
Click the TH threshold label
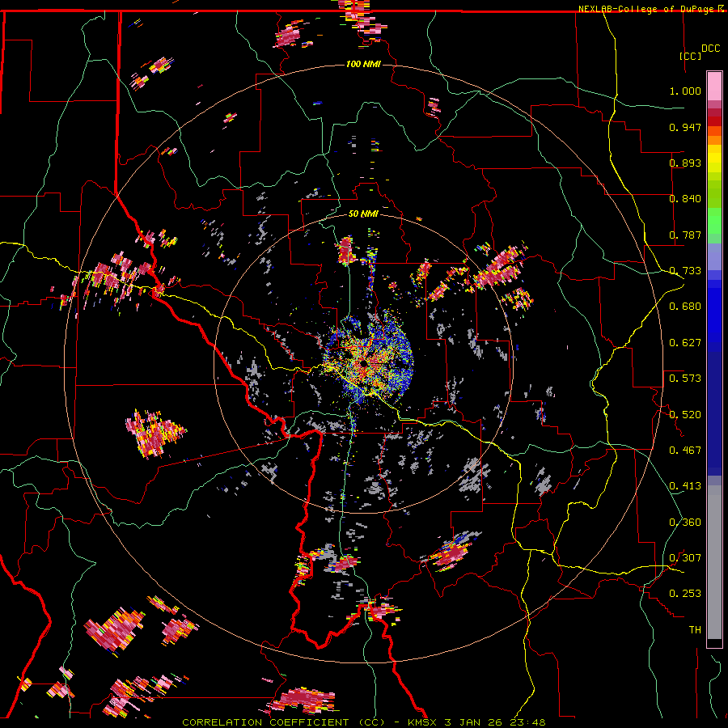(x=695, y=629)
